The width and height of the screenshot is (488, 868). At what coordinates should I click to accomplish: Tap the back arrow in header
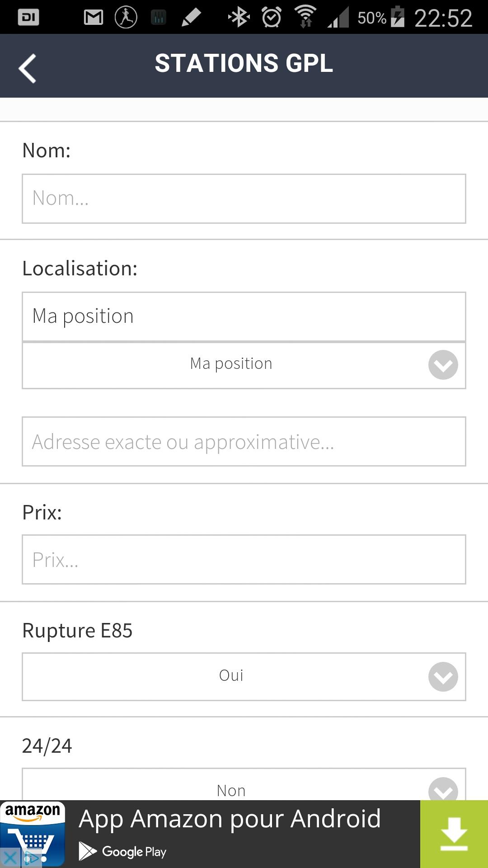coord(27,68)
